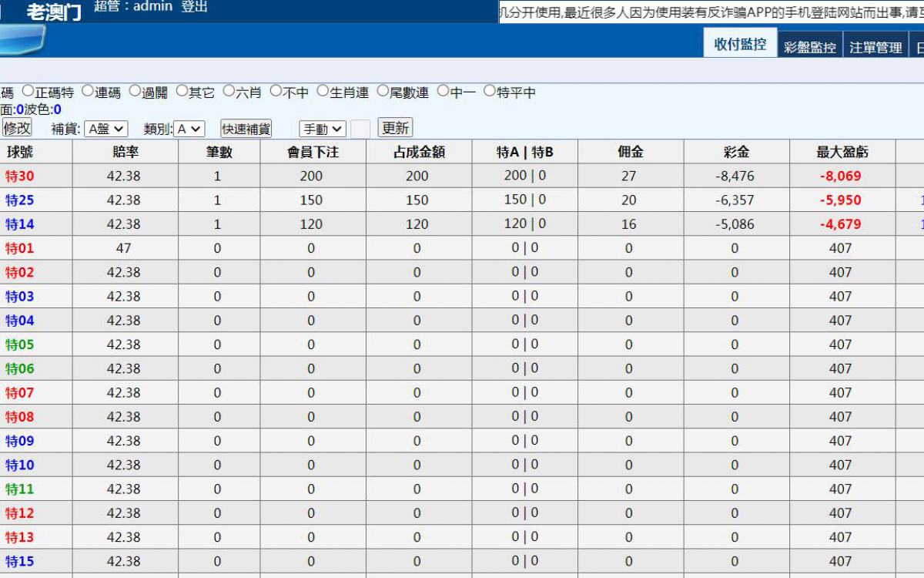Click the 修改 button
924x578 pixels.
coord(17,128)
